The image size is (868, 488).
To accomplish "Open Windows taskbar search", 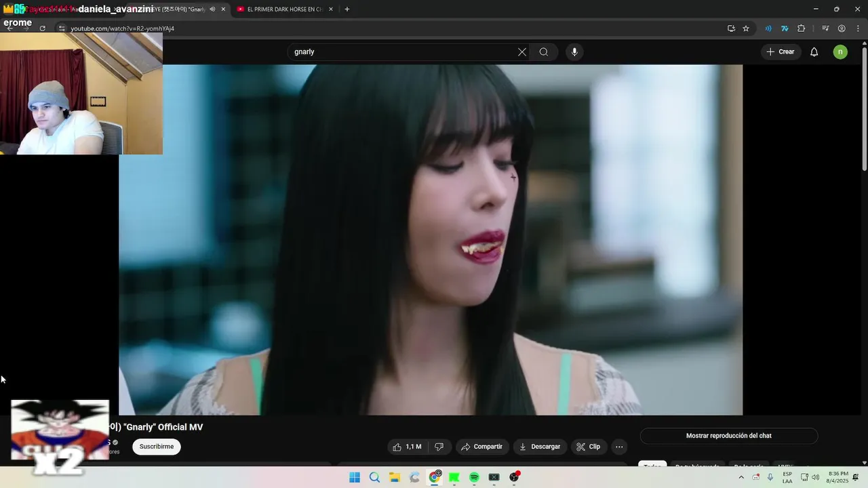I will tap(374, 477).
